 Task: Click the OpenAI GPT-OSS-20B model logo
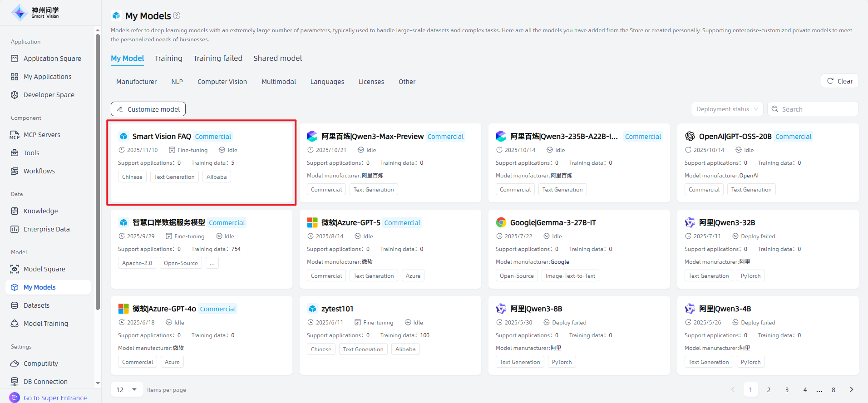tap(690, 136)
